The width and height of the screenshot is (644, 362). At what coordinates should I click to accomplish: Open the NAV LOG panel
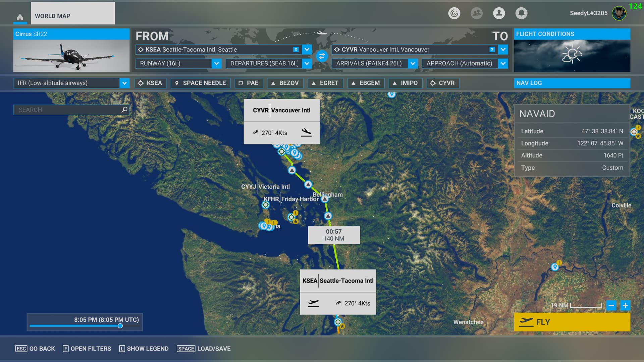pos(572,83)
